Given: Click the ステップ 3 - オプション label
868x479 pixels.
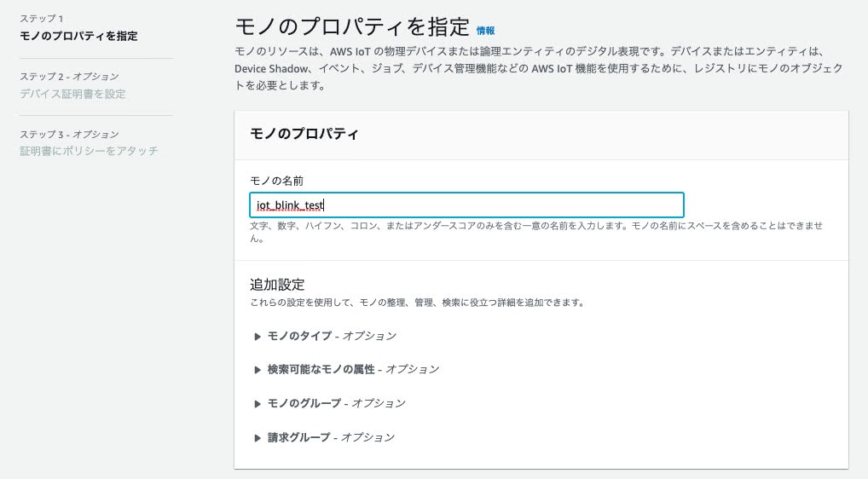Looking at the screenshot, I should pos(69,134).
